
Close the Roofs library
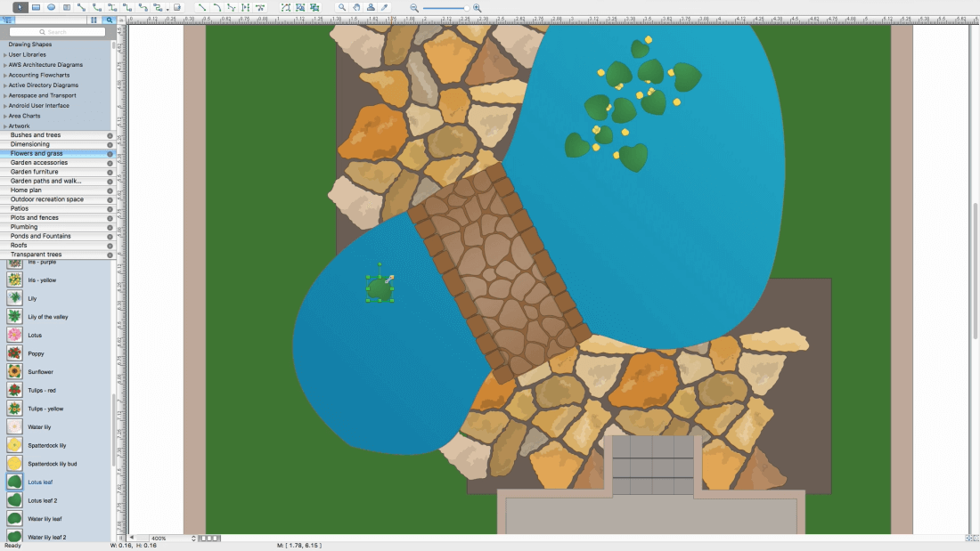click(110, 246)
